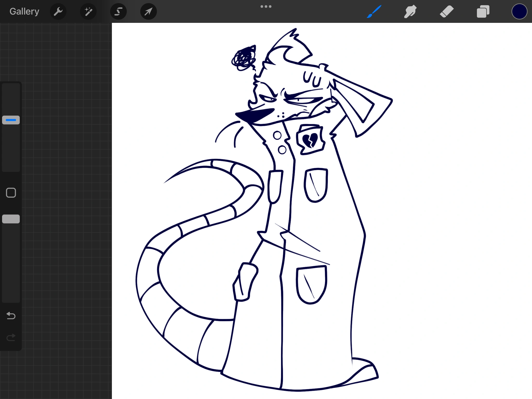Redo the undone stroke

point(11,337)
